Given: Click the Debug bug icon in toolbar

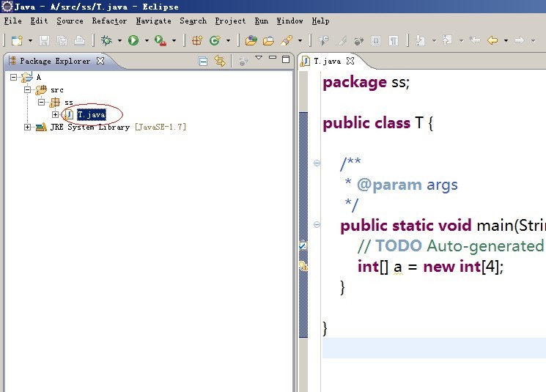Looking at the screenshot, I should tap(106, 40).
